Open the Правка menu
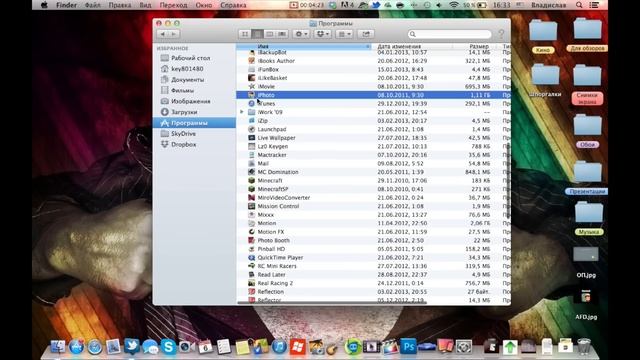The image size is (640, 360). click(120, 5)
